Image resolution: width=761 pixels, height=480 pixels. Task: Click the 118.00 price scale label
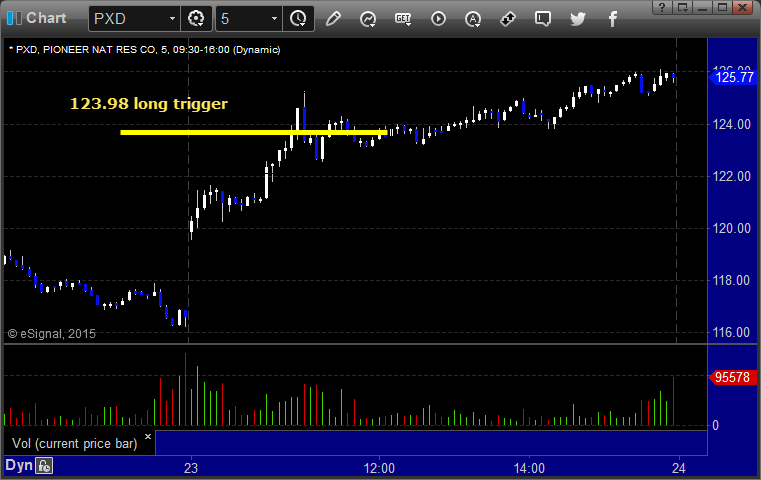(x=731, y=280)
